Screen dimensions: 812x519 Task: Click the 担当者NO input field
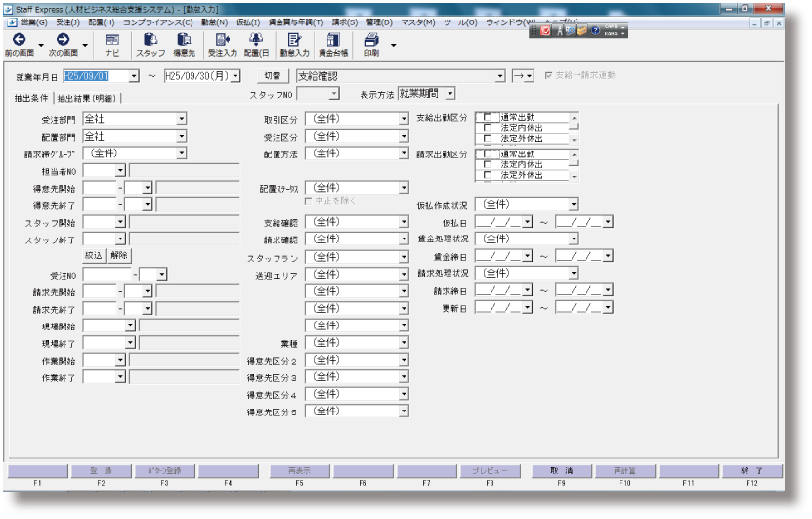(100, 170)
